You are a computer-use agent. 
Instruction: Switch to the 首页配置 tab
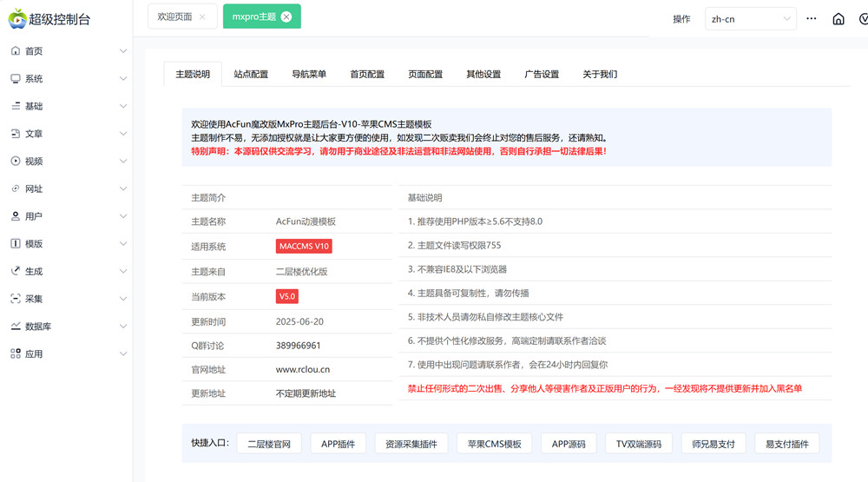tap(367, 74)
